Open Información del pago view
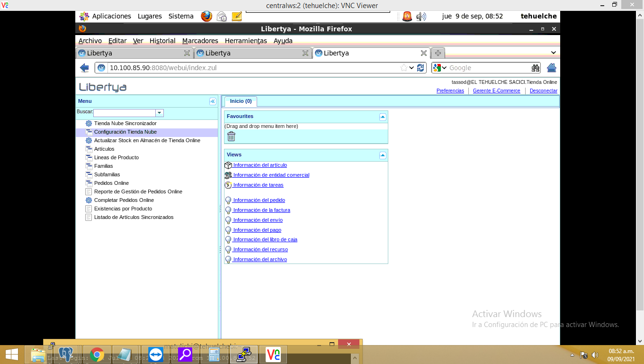The width and height of the screenshot is (644, 364). [257, 230]
